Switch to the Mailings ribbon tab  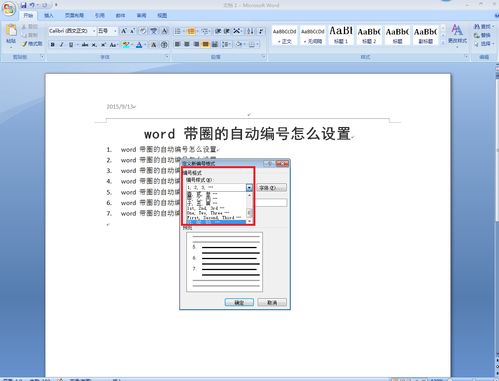click(x=120, y=15)
